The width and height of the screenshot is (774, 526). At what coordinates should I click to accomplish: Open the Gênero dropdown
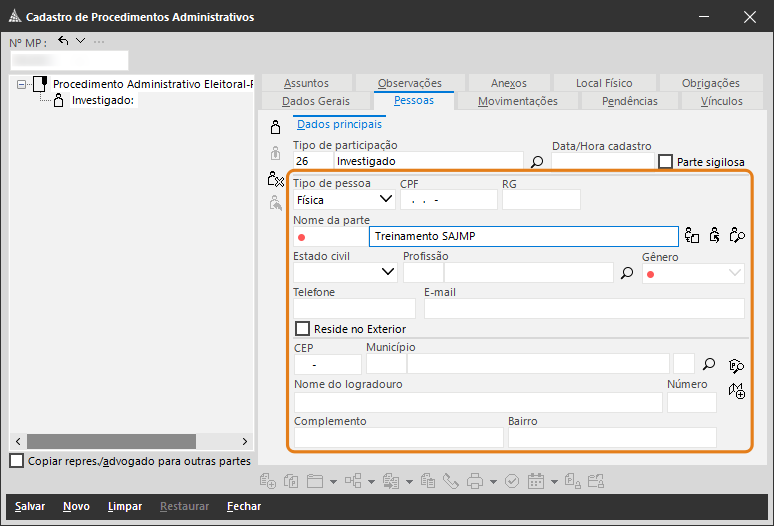pos(735,273)
